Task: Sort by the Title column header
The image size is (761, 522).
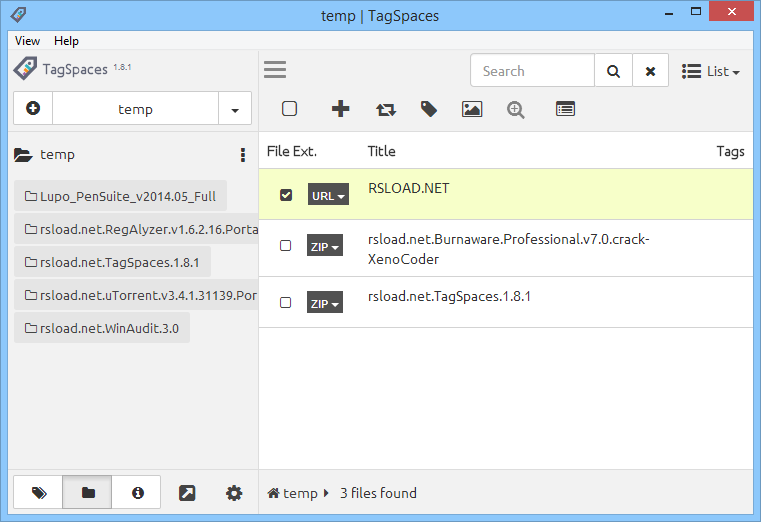Action: click(381, 151)
